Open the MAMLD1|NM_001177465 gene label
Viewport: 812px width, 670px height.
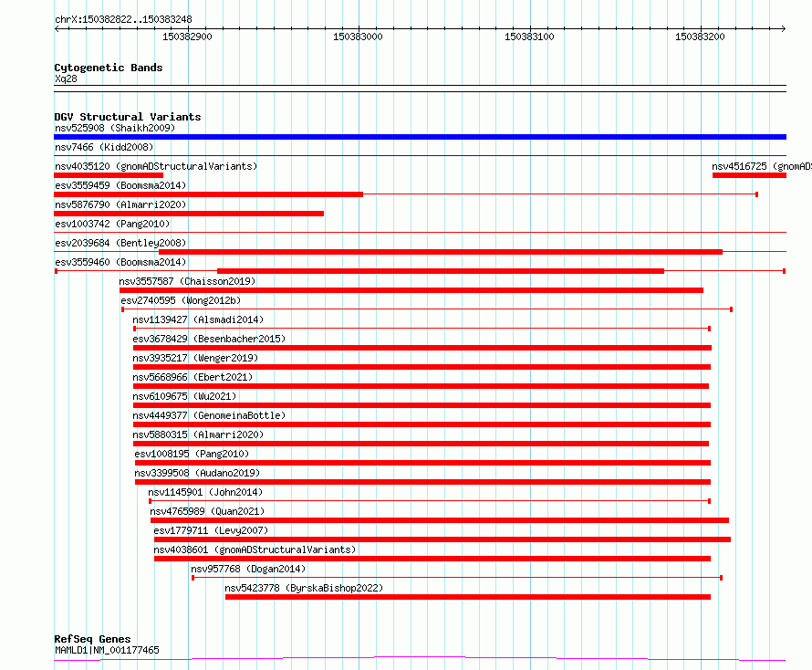[107, 650]
